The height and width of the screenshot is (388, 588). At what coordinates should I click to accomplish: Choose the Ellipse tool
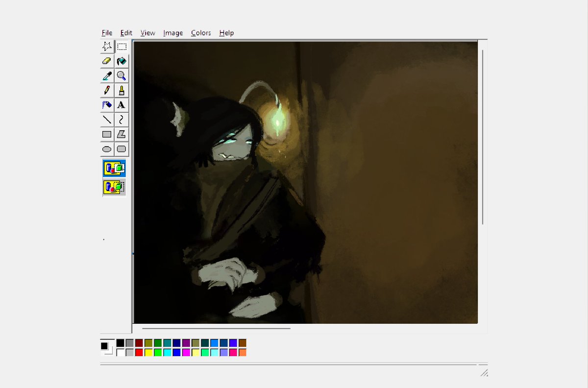pos(107,149)
